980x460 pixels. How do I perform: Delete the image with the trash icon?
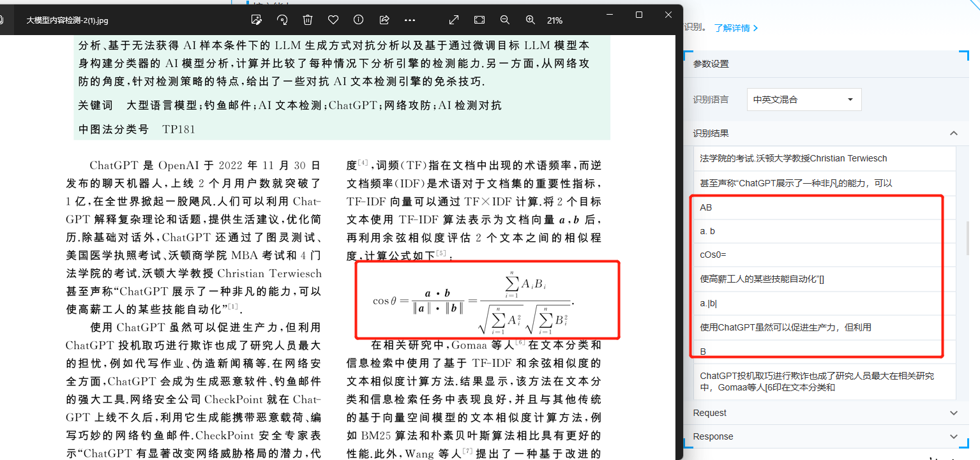pyautogui.click(x=308, y=20)
